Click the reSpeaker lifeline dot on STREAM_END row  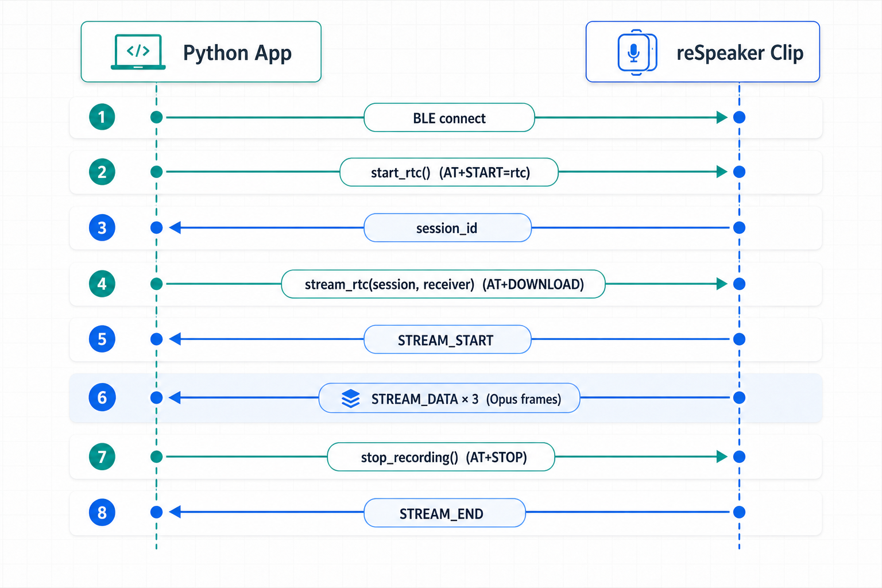coord(740,512)
